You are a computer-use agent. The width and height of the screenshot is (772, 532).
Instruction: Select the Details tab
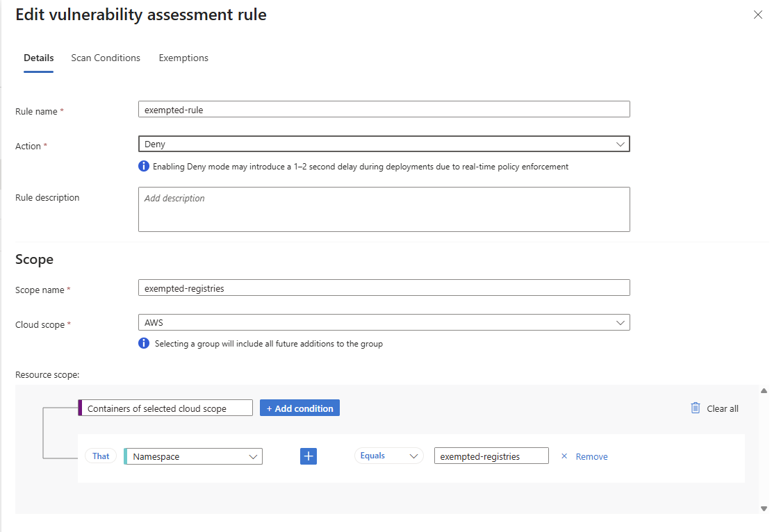pos(39,58)
